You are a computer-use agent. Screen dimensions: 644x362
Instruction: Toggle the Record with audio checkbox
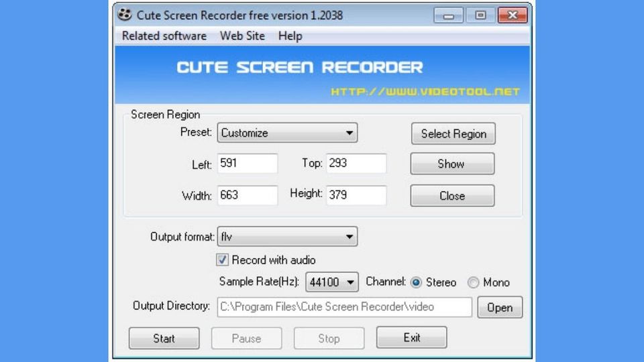pos(223,260)
